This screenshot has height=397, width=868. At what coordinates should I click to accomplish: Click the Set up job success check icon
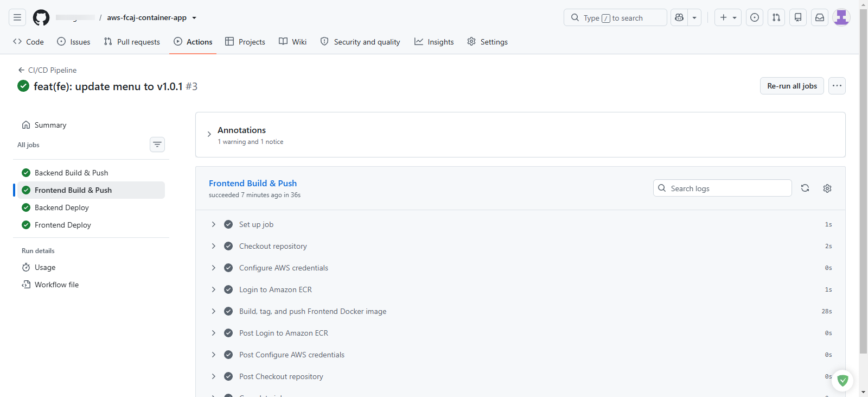(228, 224)
